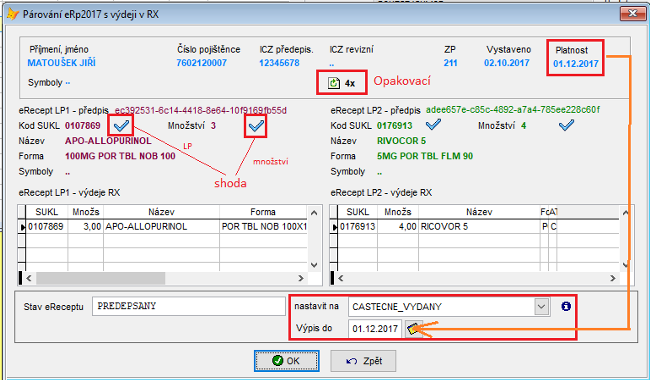Image resolution: width=650 pixels, height=380 pixels.
Task: Go back using the Zpět button
Action: pyautogui.click(x=363, y=361)
